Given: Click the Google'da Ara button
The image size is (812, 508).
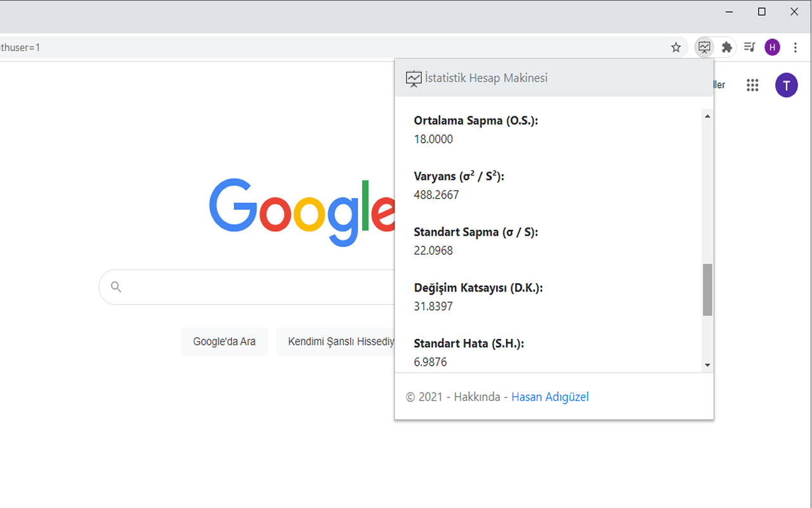Looking at the screenshot, I should [225, 342].
